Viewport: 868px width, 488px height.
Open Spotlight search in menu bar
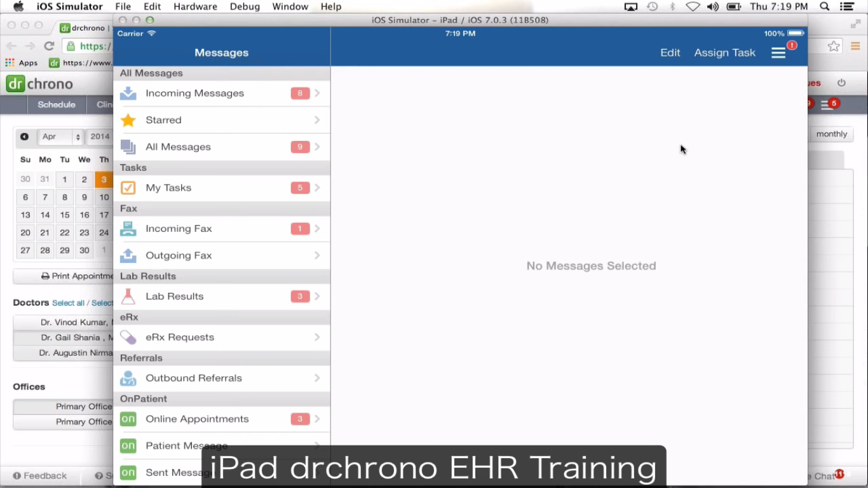pos(825,6)
